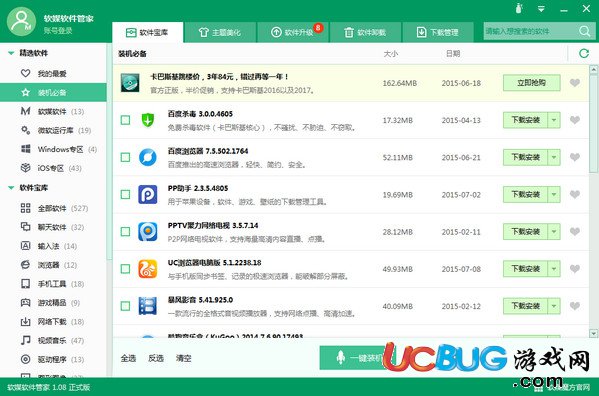Open install options dropdown for 暴风影音
This screenshot has height=396, width=599.
click(554, 306)
